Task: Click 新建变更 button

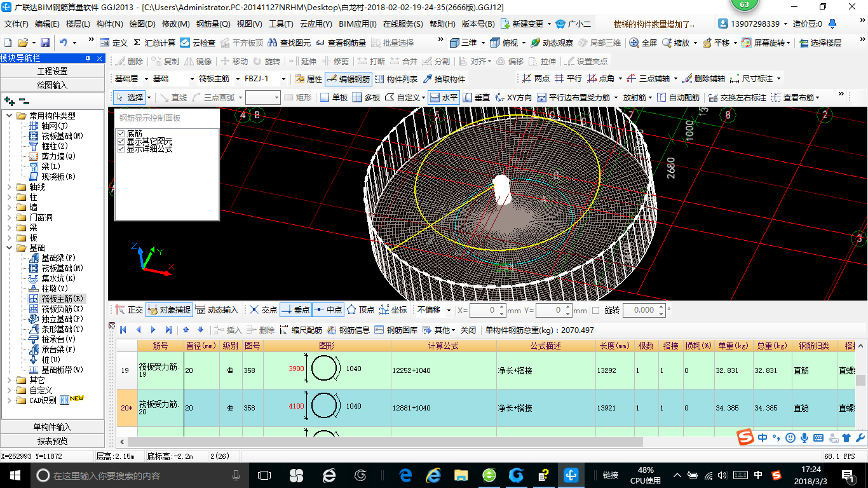Action: click(x=526, y=24)
